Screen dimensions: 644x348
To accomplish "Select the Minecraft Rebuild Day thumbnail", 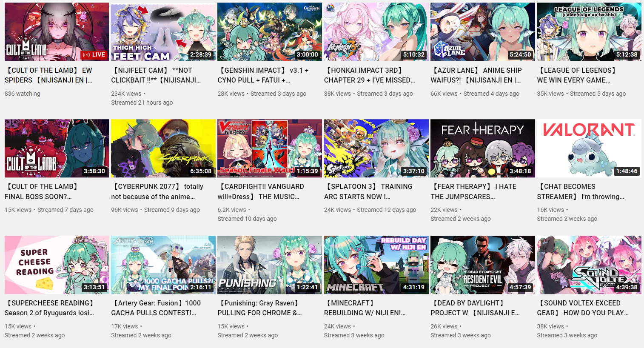I will point(376,265).
